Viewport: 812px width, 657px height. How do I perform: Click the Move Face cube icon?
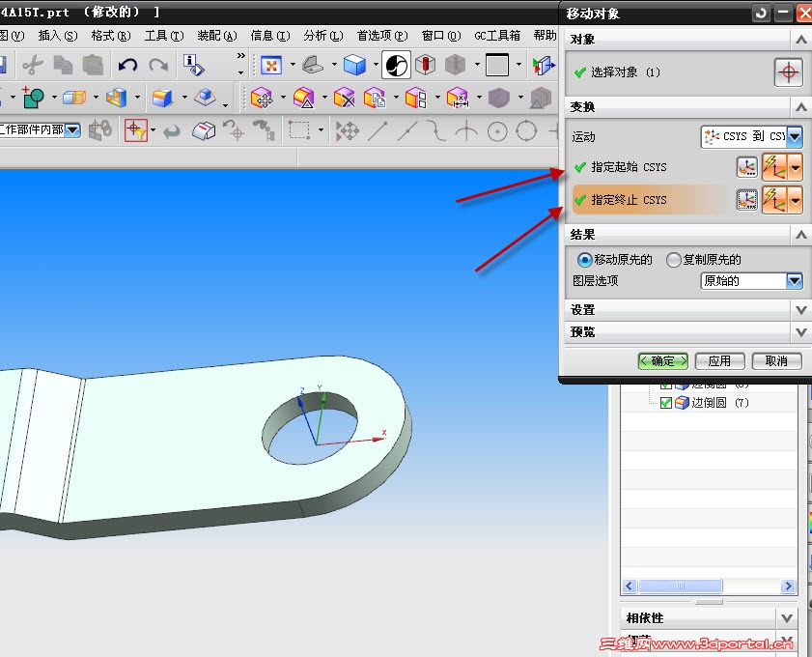262,98
